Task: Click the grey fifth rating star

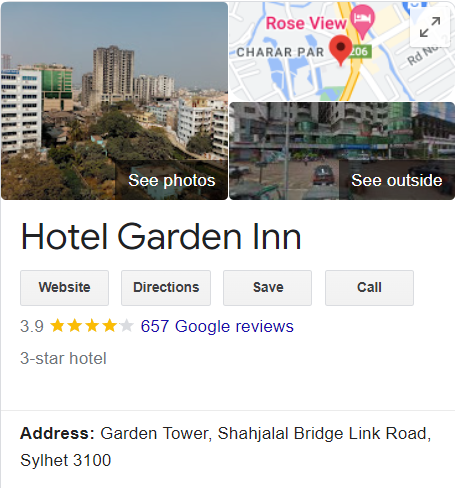Action: [x=126, y=326]
